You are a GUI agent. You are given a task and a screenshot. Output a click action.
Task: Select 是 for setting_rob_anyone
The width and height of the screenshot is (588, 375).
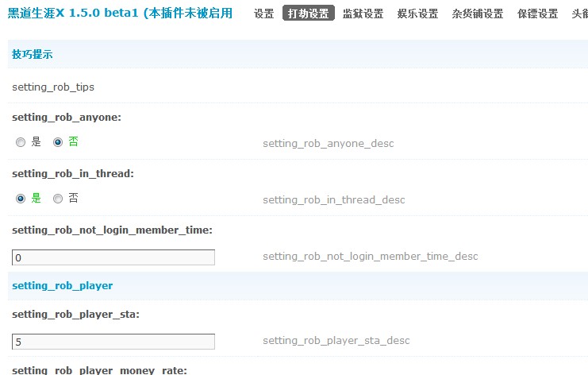[x=21, y=142]
